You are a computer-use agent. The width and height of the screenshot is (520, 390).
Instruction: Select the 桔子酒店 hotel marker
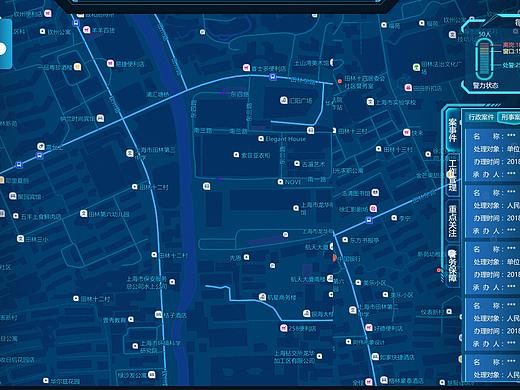(x=158, y=314)
